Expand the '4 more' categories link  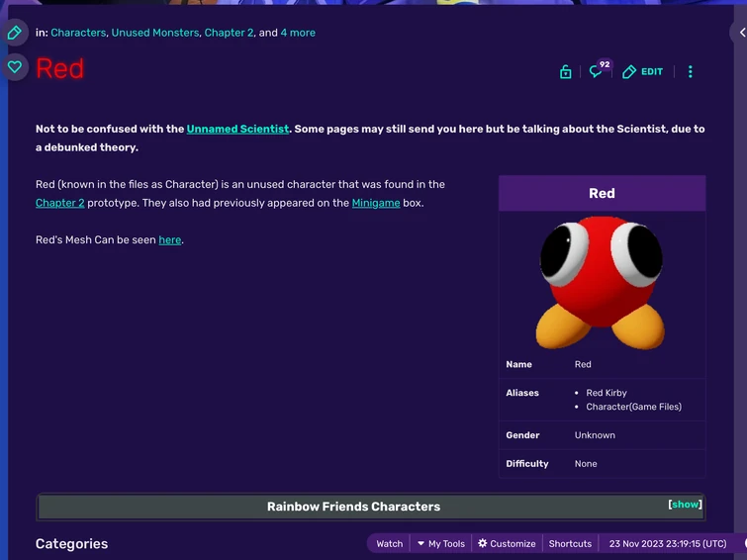point(298,33)
